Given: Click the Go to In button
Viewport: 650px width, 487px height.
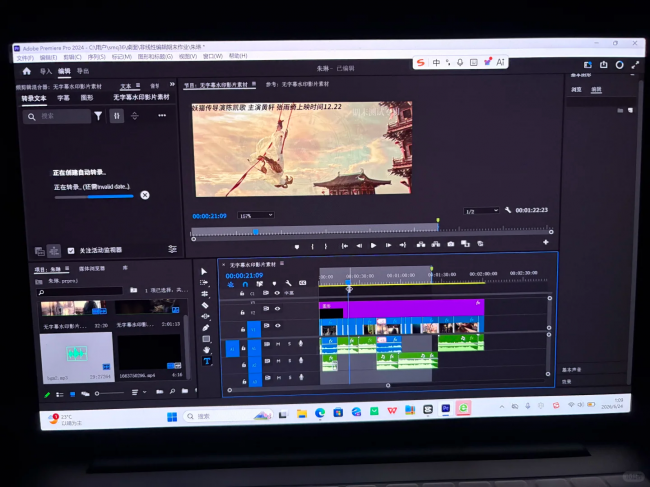Looking at the screenshot, I should [344, 246].
